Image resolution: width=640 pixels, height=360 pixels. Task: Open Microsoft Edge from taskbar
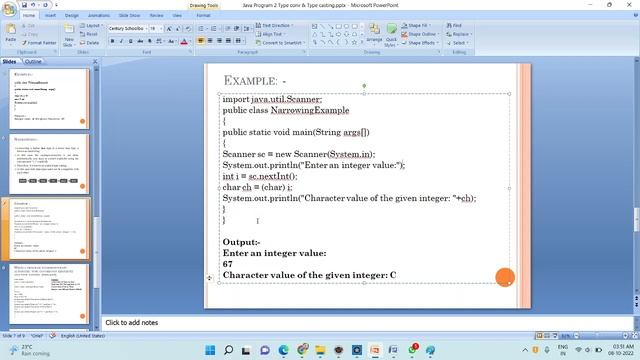(283, 350)
